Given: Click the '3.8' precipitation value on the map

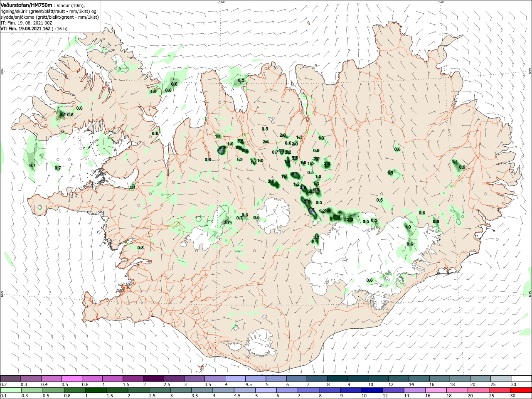Looking at the screenshot, I should 240,141.
